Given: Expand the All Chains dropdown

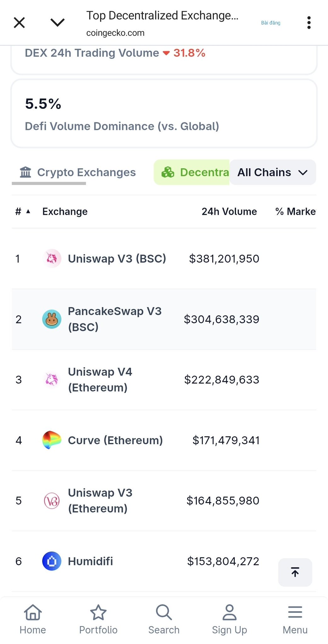Looking at the screenshot, I should [x=272, y=172].
